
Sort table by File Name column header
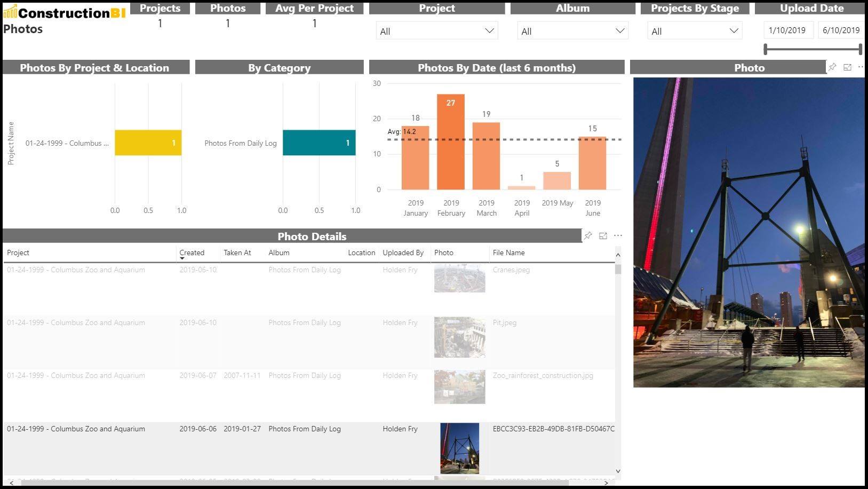coord(508,253)
